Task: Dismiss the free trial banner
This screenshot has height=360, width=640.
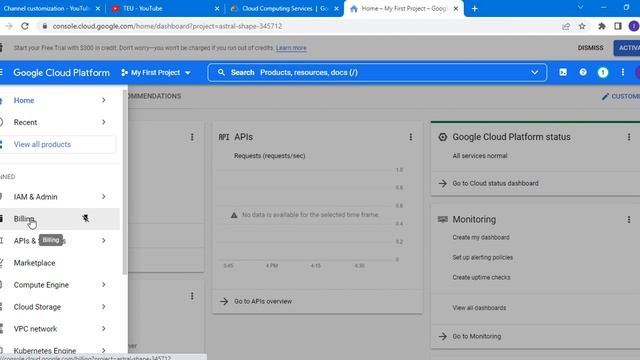Action: (590, 48)
